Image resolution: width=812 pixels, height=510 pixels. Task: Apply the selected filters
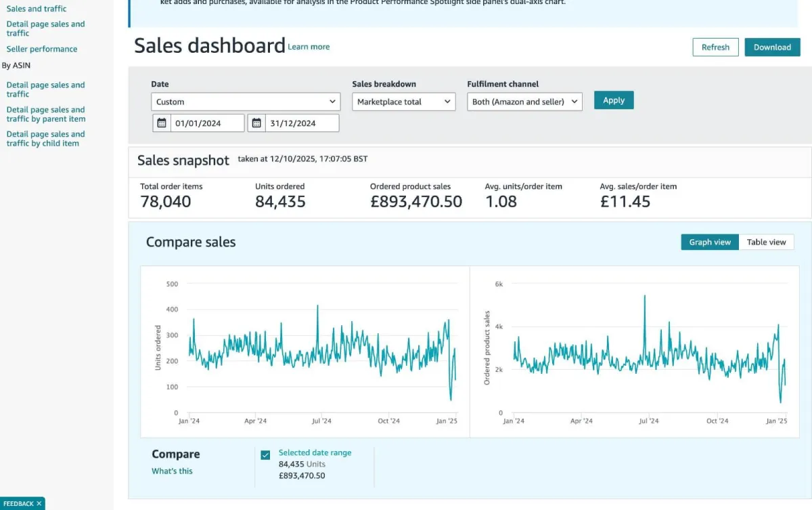pos(614,100)
